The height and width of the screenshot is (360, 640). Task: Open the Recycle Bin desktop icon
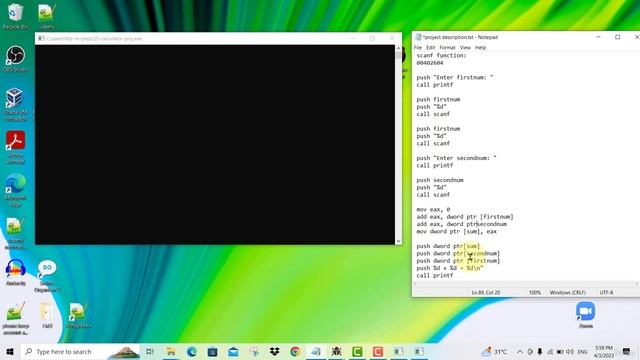pyautogui.click(x=15, y=16)
